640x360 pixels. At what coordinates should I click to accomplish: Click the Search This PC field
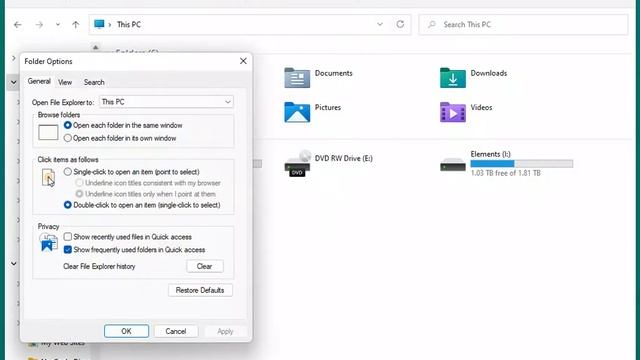(x=523, y=24)
